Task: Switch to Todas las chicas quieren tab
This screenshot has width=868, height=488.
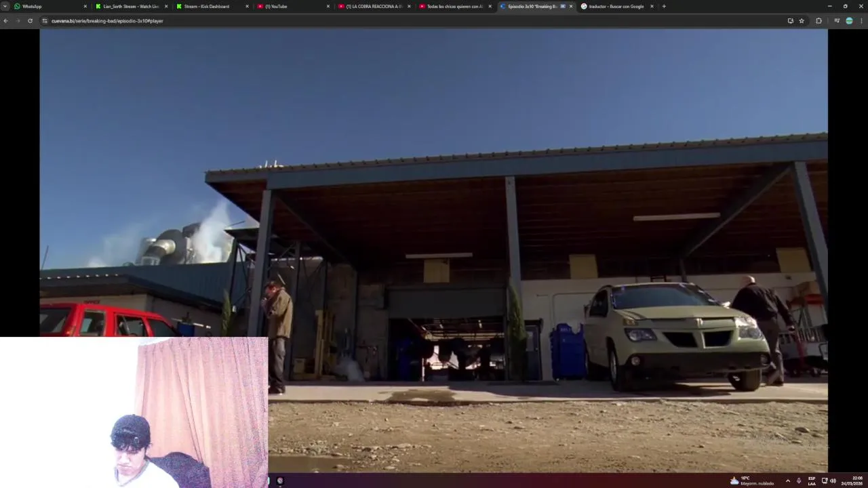Action: pos(454,6)
